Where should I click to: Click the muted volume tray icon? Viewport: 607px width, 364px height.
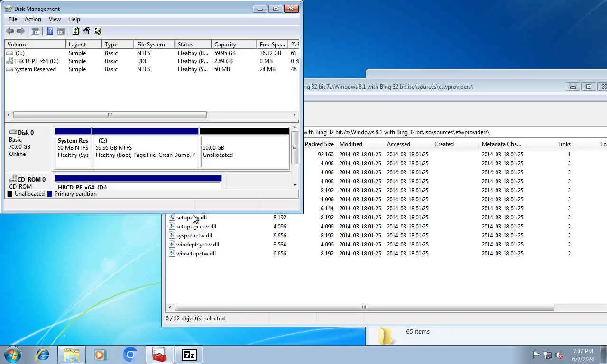coord(560,355)
